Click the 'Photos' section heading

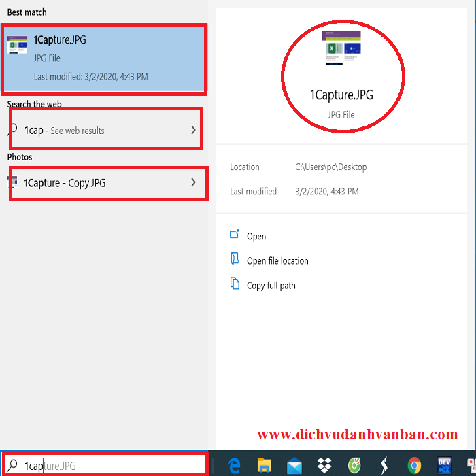pos(20,157)
